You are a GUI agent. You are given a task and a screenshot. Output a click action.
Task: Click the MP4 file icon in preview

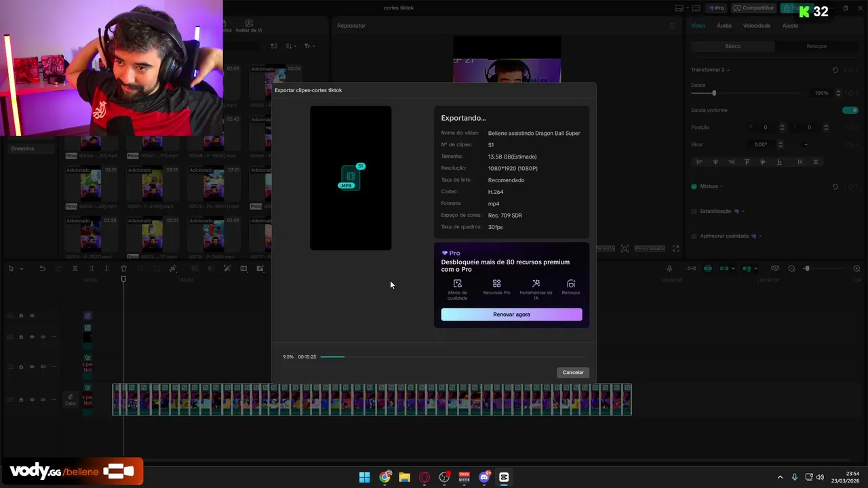pyautogui.click(x=350, y=177)
